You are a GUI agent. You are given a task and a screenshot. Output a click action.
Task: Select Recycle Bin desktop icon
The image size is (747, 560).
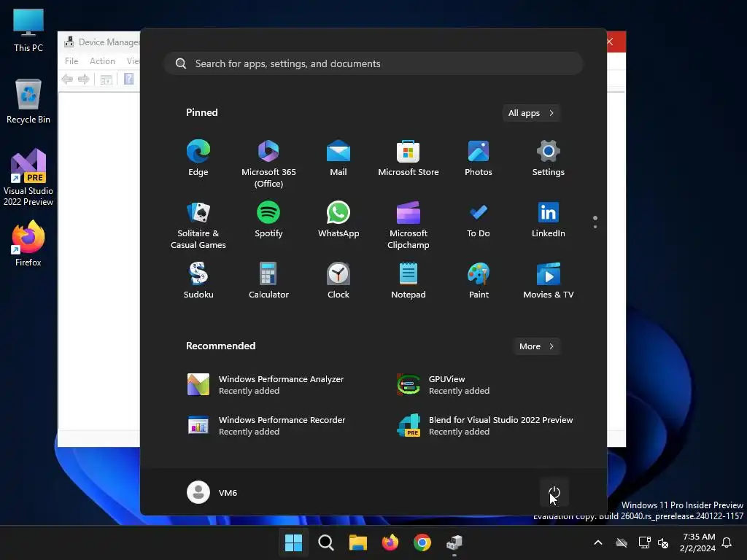point(28,101)
